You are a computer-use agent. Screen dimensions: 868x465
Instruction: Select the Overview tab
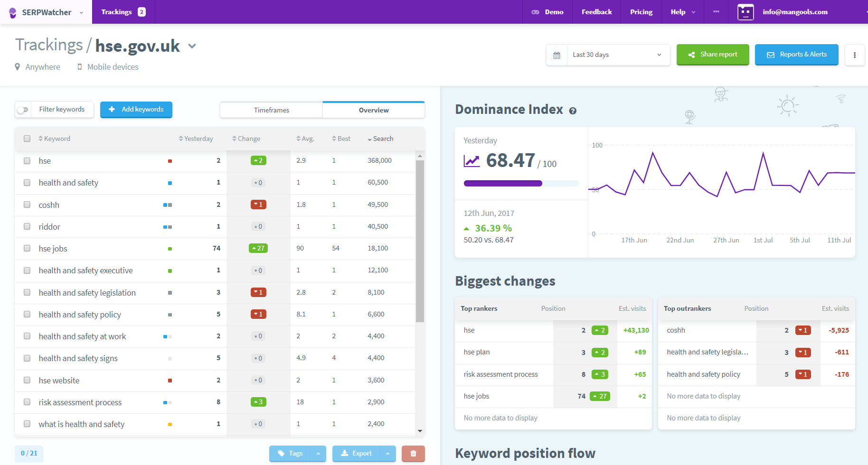coord(374,110)
